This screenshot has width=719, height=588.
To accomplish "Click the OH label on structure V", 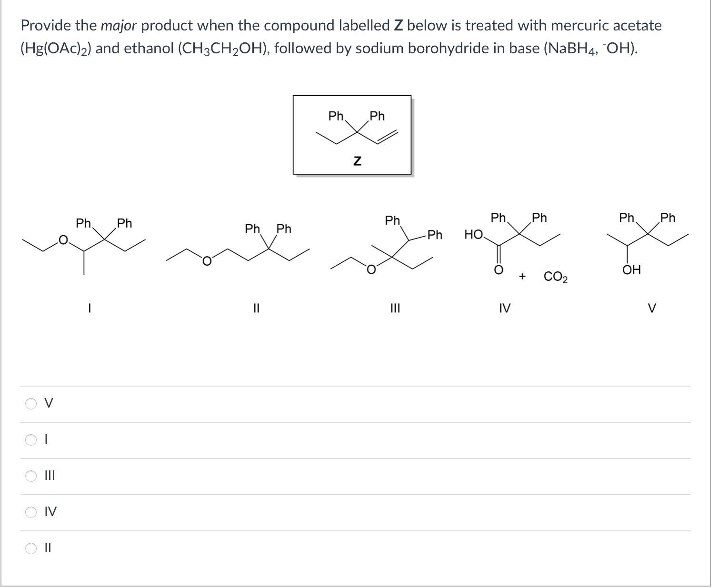I will click(632, 269).
